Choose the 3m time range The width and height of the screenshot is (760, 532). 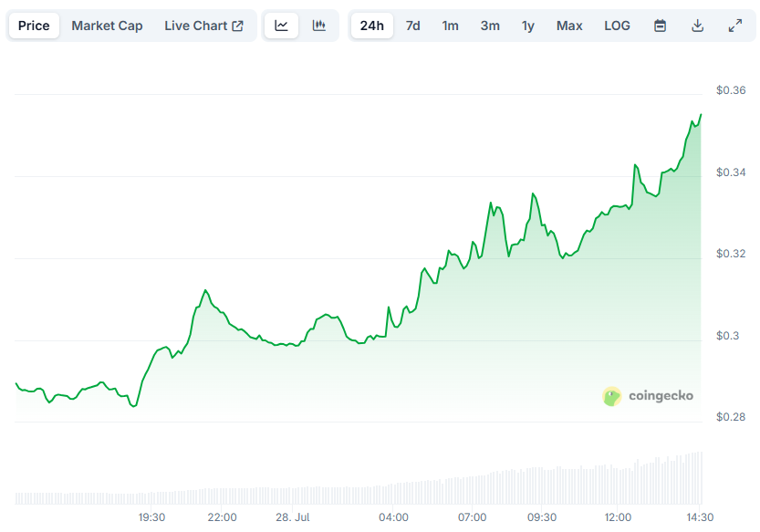click(490, 26)
